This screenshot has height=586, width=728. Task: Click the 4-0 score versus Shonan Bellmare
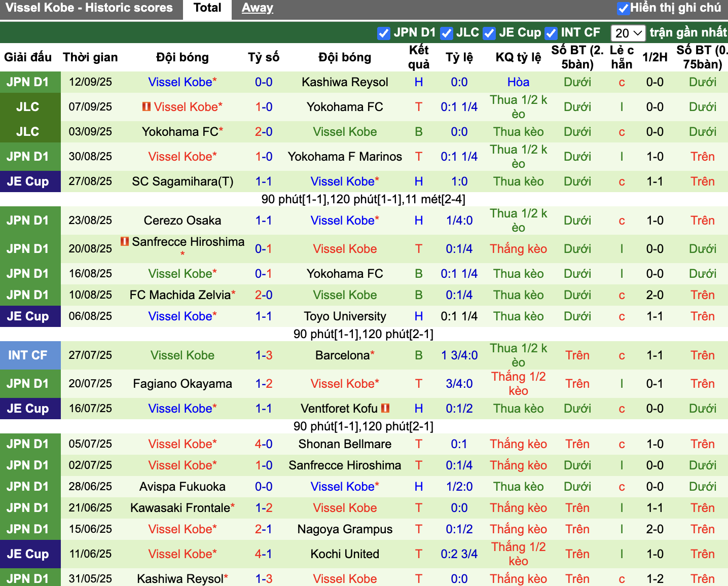(264, 444)
